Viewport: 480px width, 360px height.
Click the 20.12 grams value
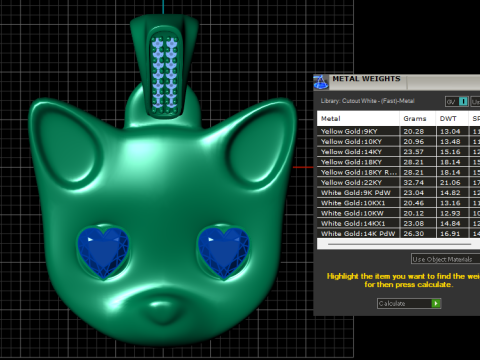[x=414, y=213]
